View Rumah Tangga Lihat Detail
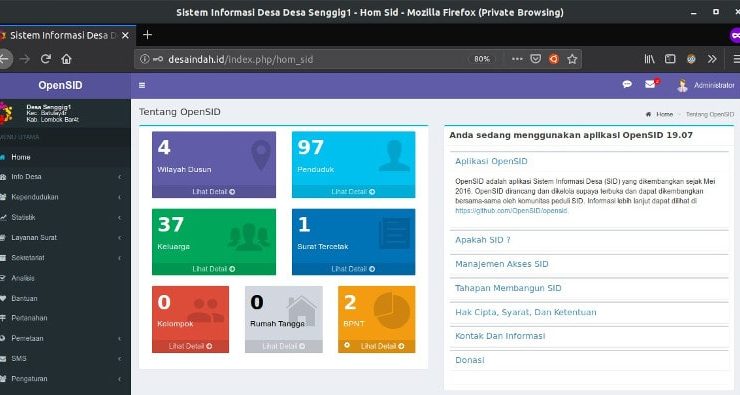Screen dimensions: 740x395 284,346
